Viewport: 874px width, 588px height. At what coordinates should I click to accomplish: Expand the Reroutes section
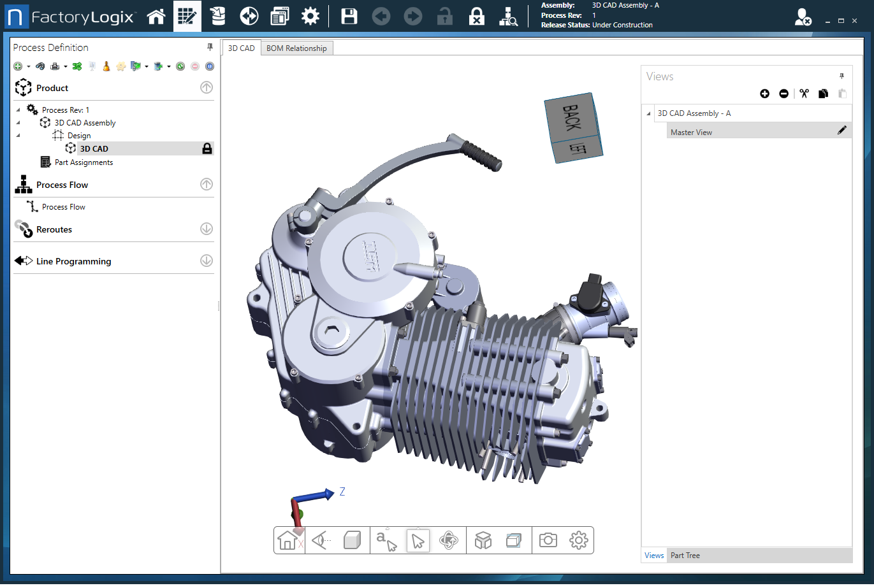(x=207, y=229)
